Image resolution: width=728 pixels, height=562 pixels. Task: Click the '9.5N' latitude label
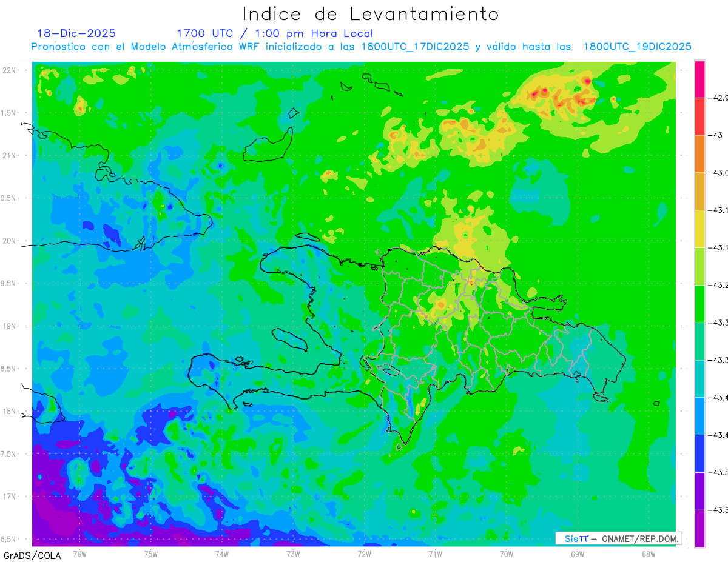click(9, 284)
